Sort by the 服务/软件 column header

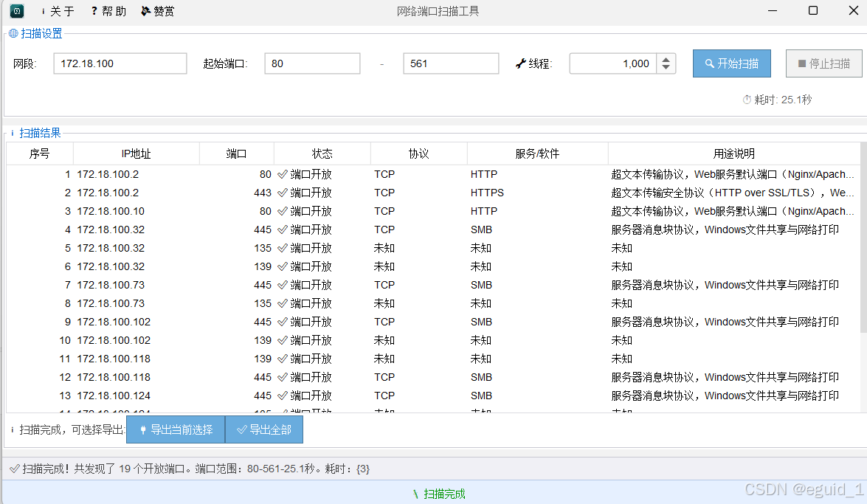pyautogui.click(x=537, y=153)
